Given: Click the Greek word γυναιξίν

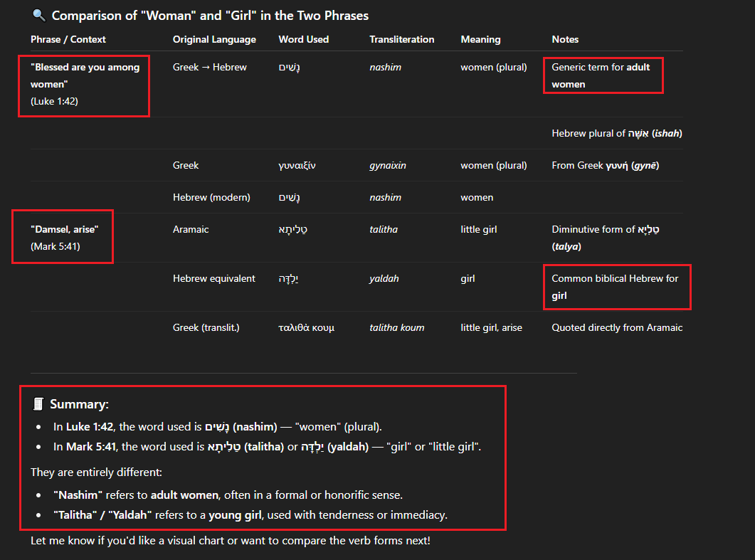Looking at the screenshot, I should pyautogui.click(x=297, y=166).
